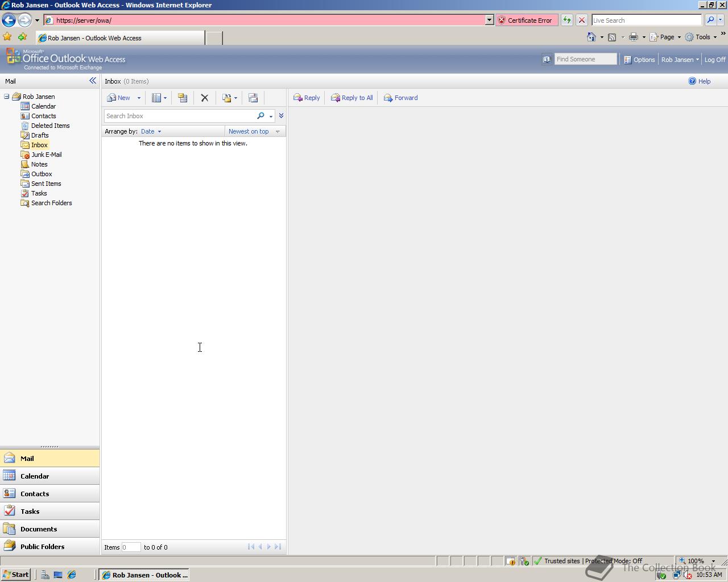Click the browser Back button
The image size is (728, 582).
[x=9, y=20]
